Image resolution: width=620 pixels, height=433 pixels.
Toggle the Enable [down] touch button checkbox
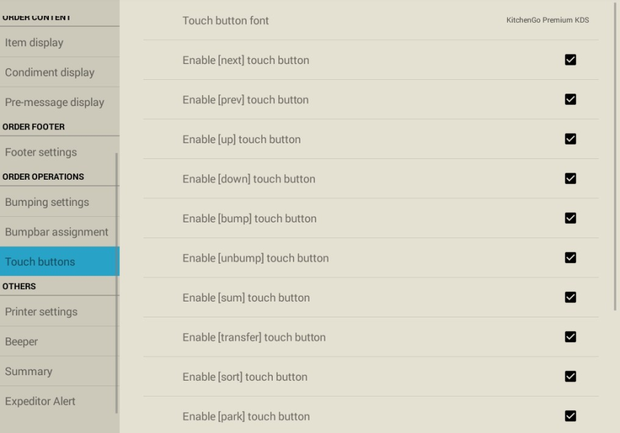coord(570,178)
